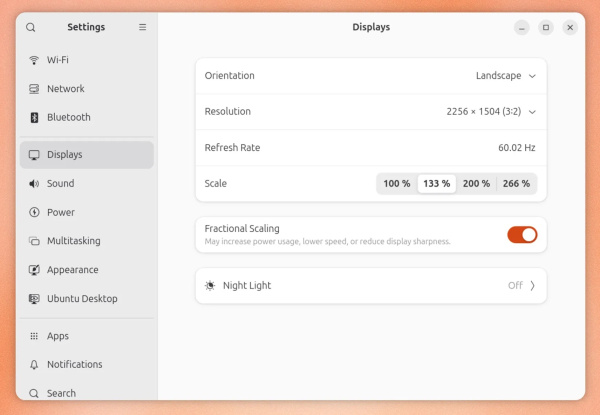Screen dimensions: 600x415
Task: Click the Power icon in sidebar
Action: click(34, 212)
